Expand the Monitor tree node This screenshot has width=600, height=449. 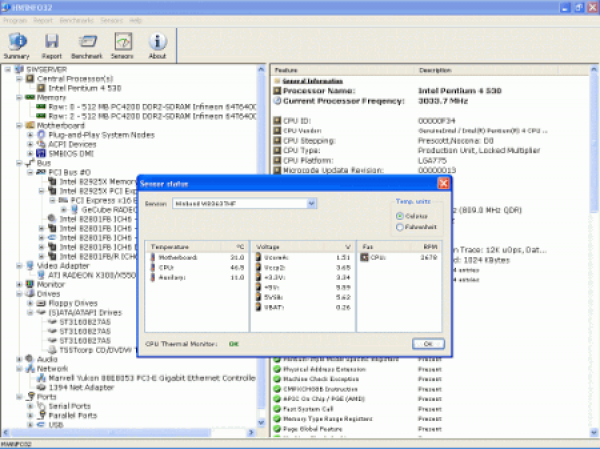point(19,284)
